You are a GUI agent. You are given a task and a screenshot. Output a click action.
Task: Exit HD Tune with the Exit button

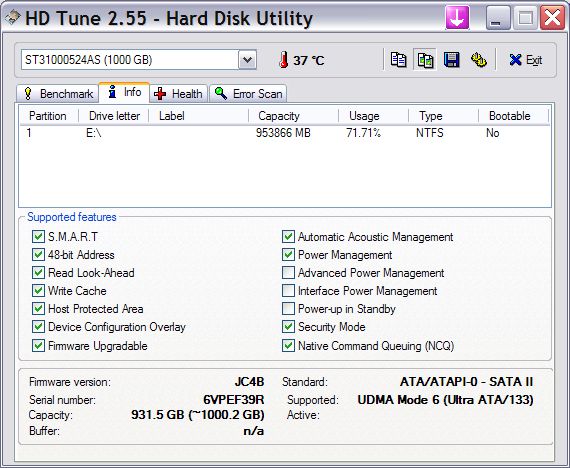point(525,60)
